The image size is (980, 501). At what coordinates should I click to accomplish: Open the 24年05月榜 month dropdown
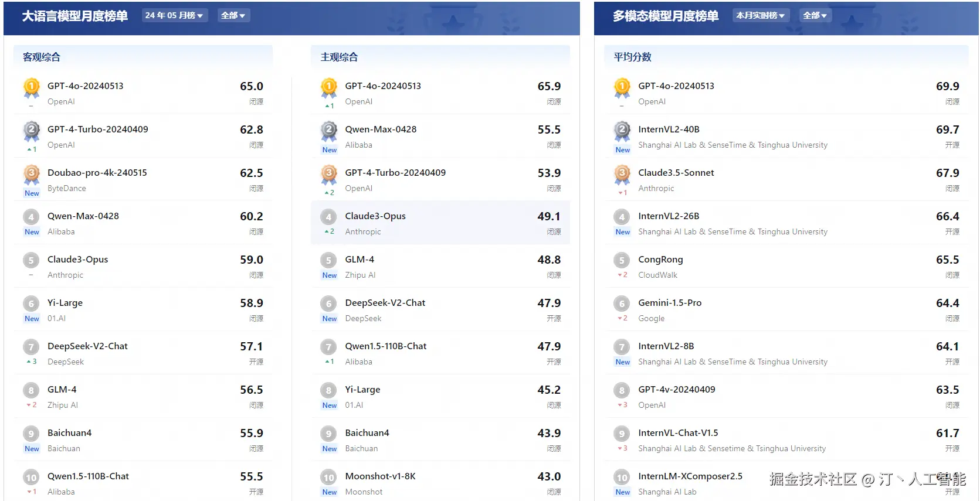coord(174,15)
